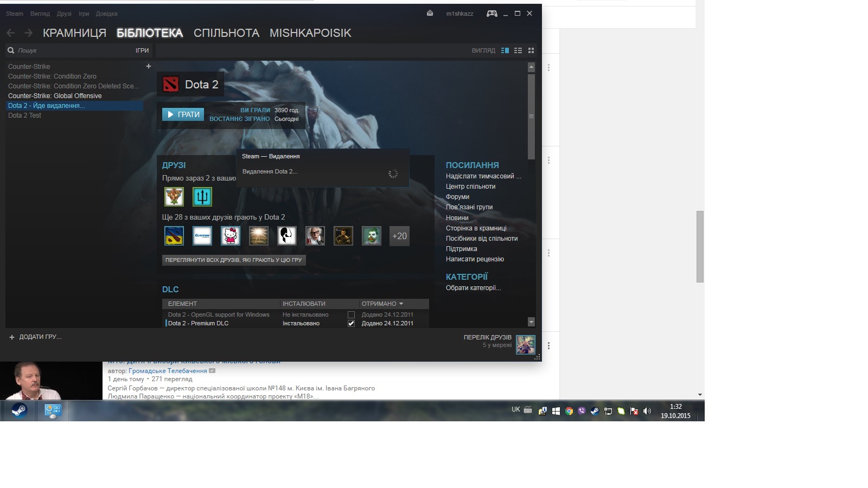The image size is (868, 488).
Task: Go to БІБЛІОТЕКА tab
Action: [150, 33]
